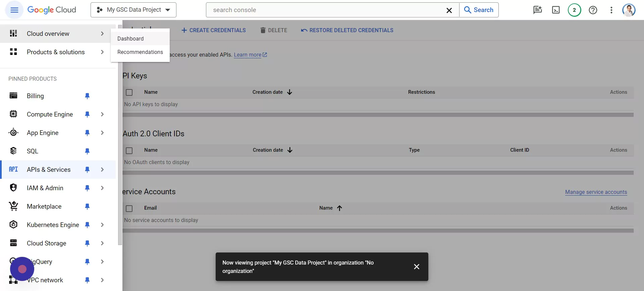Unpin APIs & Services
644x291 pixels.
87,170
